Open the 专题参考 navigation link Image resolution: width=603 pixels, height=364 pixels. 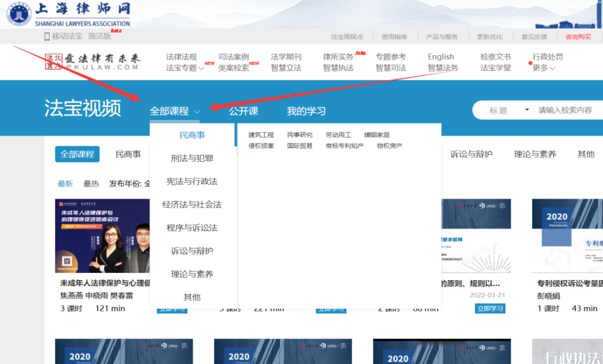pos(391,57)
